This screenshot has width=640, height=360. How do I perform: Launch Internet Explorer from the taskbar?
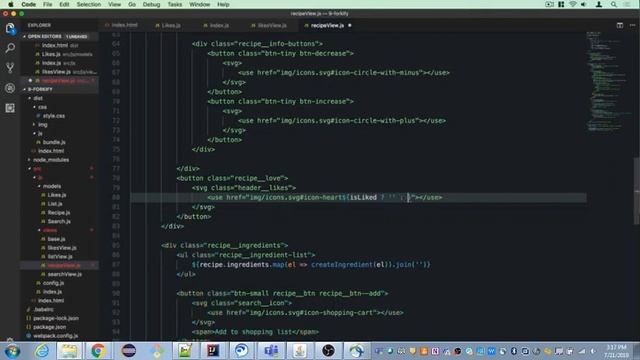[x=41, y=351]
